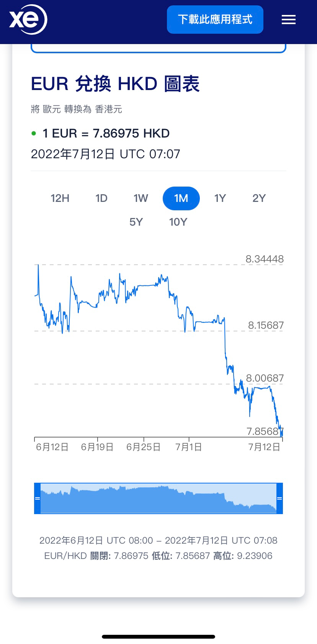Viewport: 317px width, 644px height.
Task: Click the 7月1日 axis marker
Action: (x=188, y=447)
